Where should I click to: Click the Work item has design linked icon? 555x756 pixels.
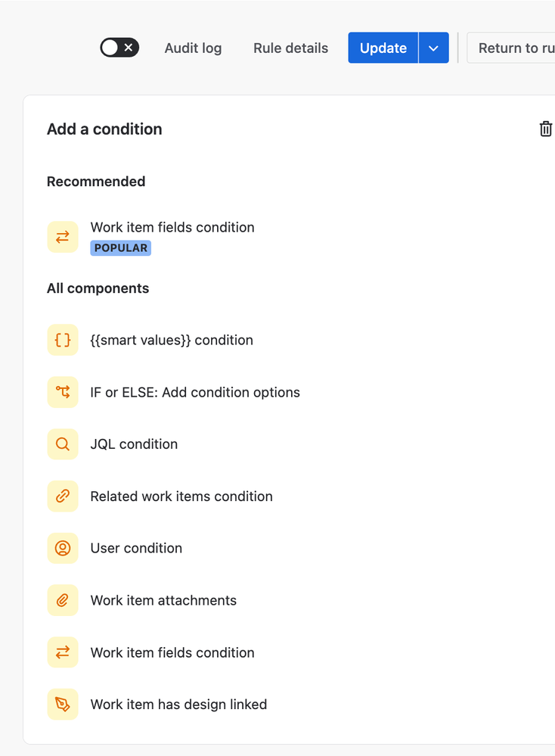tap(63, 704)
